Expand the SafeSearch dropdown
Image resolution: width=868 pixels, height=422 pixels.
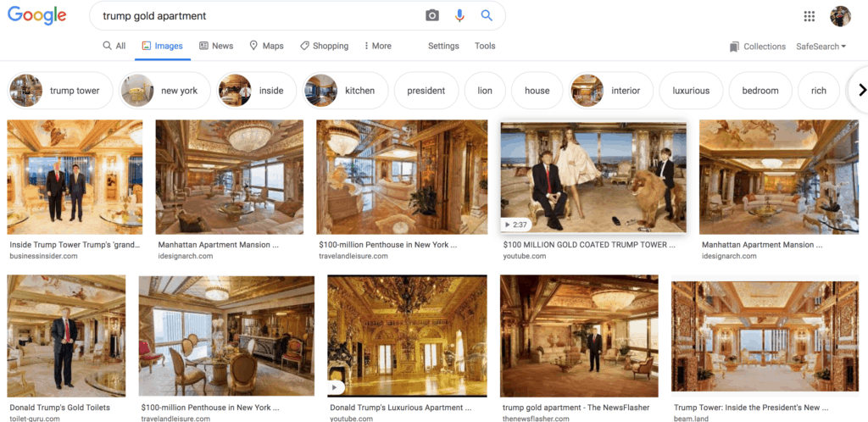point(821,47)
